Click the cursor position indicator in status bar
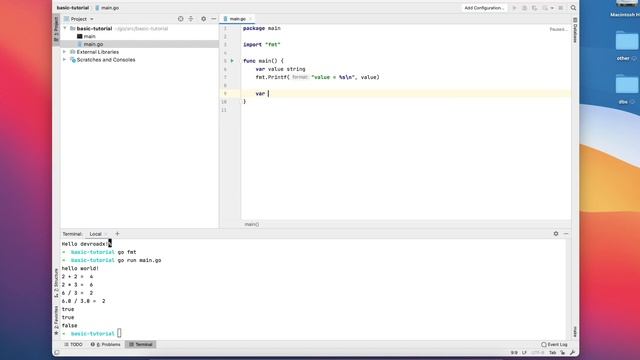This screenshot has height=360, width=640. point(514,353)
